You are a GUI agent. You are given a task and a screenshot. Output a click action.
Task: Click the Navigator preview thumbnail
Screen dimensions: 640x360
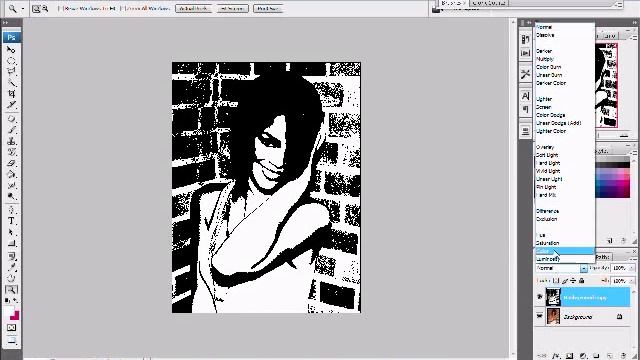click(606, 86)
